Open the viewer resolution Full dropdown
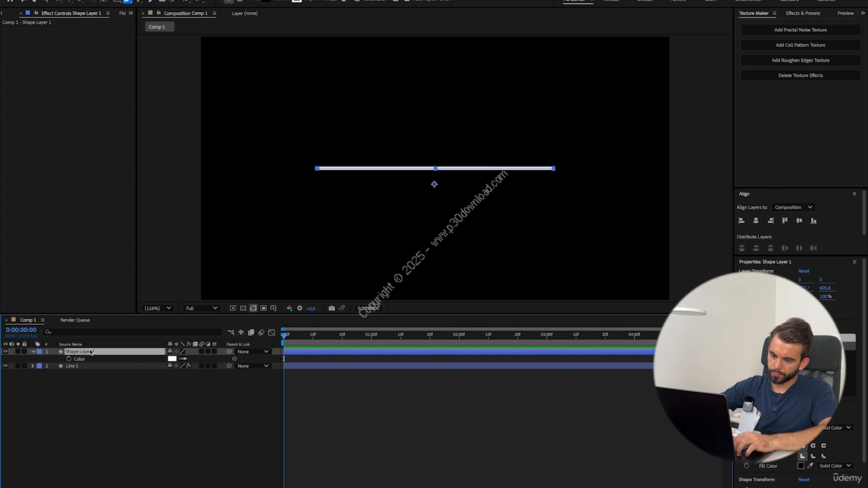 tap(201, 308)
